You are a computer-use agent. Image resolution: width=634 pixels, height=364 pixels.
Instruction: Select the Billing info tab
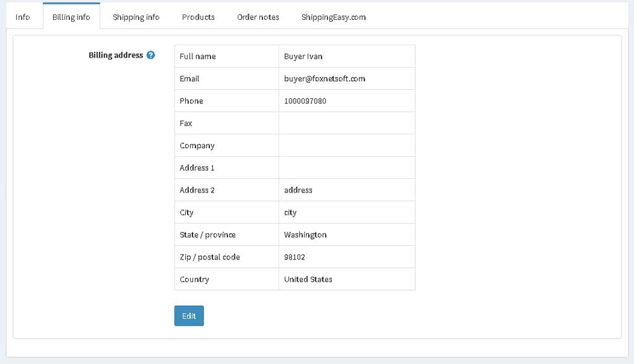(x=71, y=16)
